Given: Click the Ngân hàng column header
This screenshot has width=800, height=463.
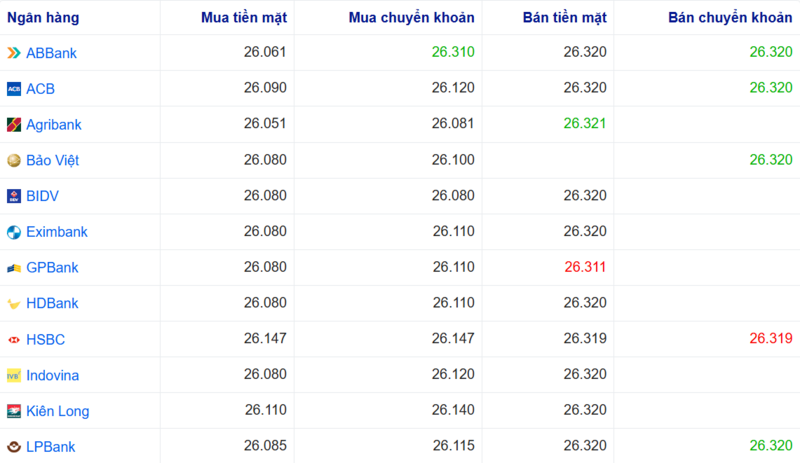Looking at the screenshot, I should (44, 18).
